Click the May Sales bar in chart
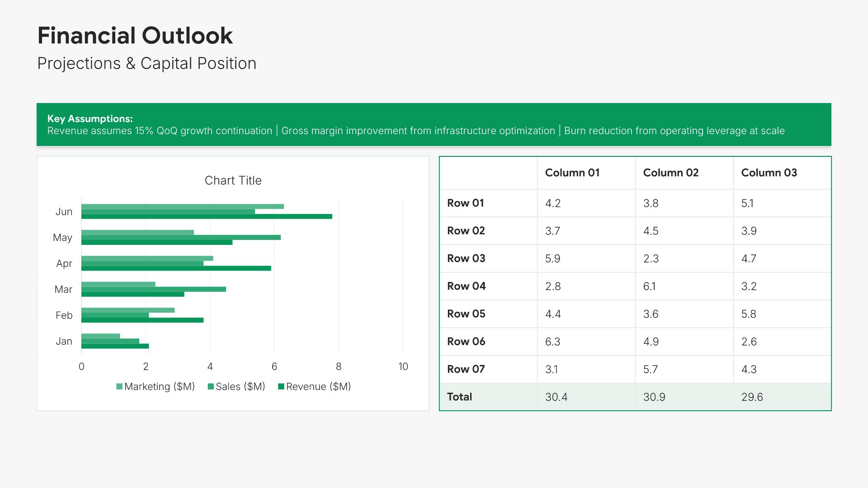Viewport: 868px width, 488px height. (x=181, y=237)
